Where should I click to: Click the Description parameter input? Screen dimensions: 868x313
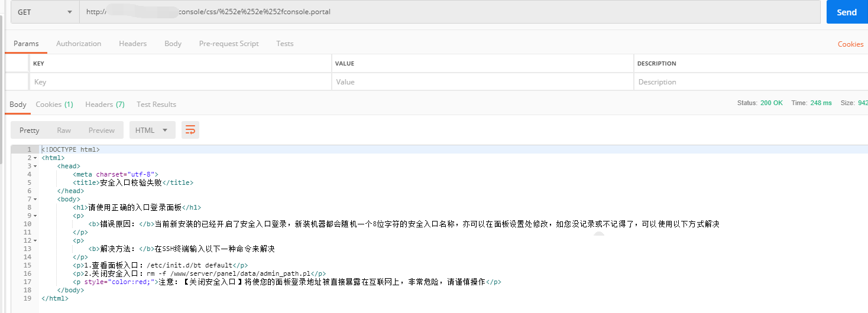coord(751,82)
